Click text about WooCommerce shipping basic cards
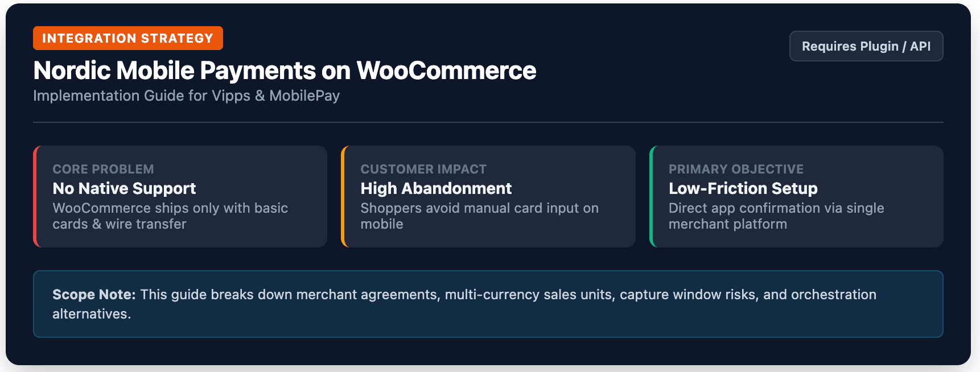 pos(170,216)
